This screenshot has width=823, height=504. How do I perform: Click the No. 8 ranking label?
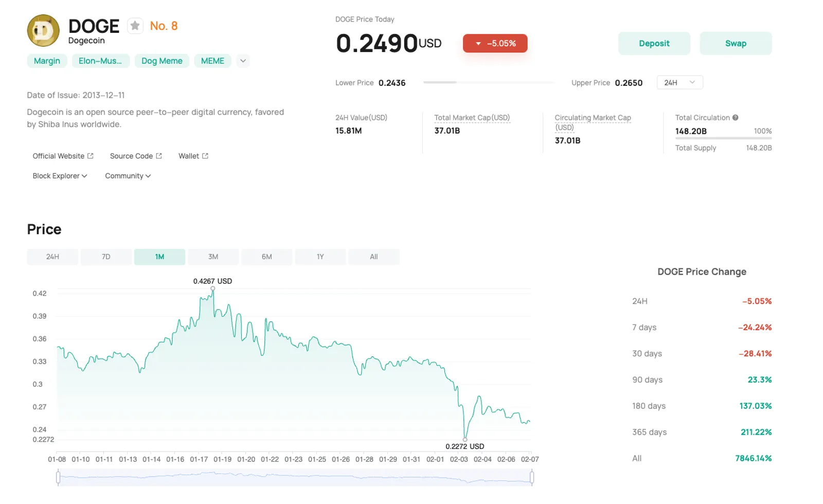tap(164, 26)
